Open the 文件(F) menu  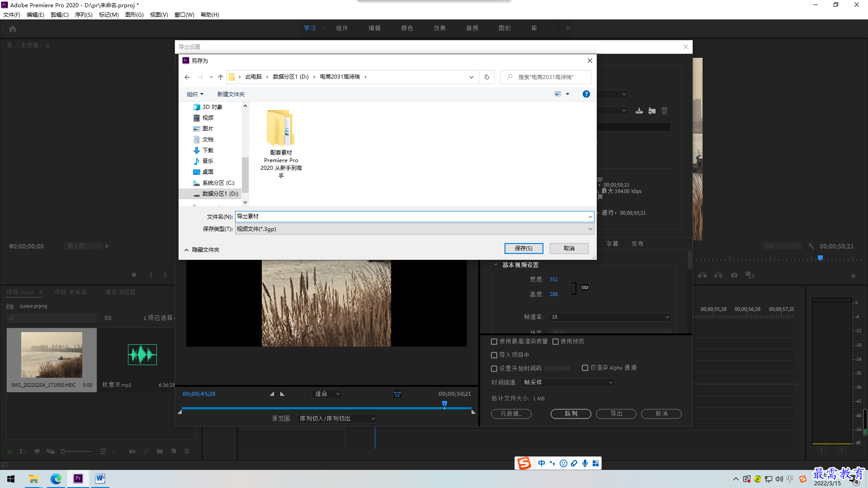point(12,15)
